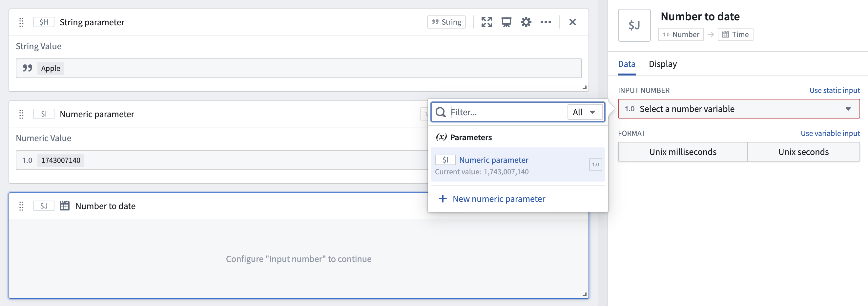The image size is (868, 306).
Task: Click drag handle of String parameter card
Action: (x=21, y=22)
